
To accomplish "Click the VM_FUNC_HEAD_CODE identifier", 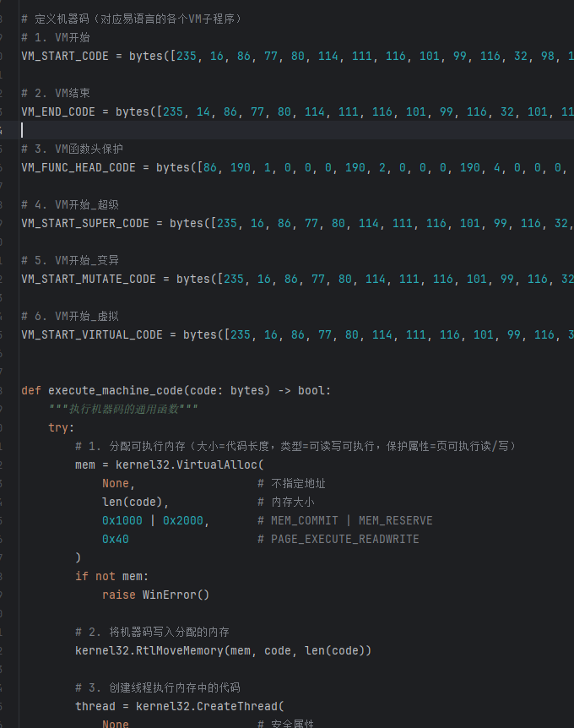I will (79, 167).
